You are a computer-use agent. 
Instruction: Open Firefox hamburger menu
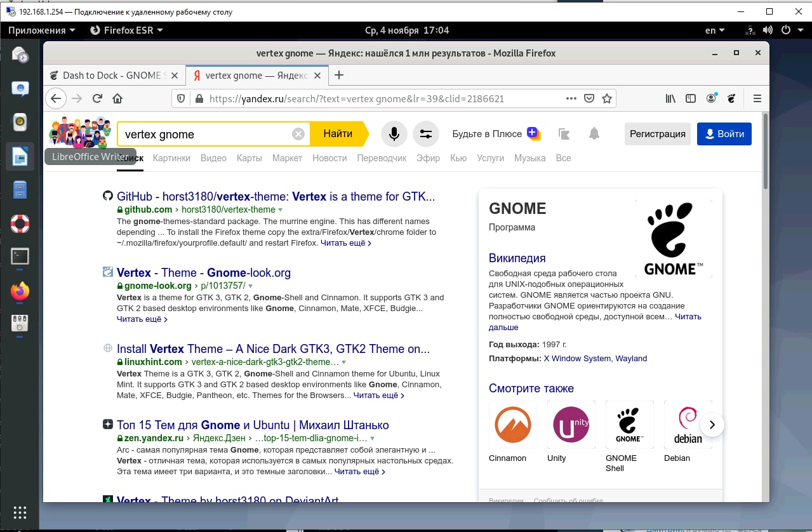pyautogui.click(x=757, y=98)
